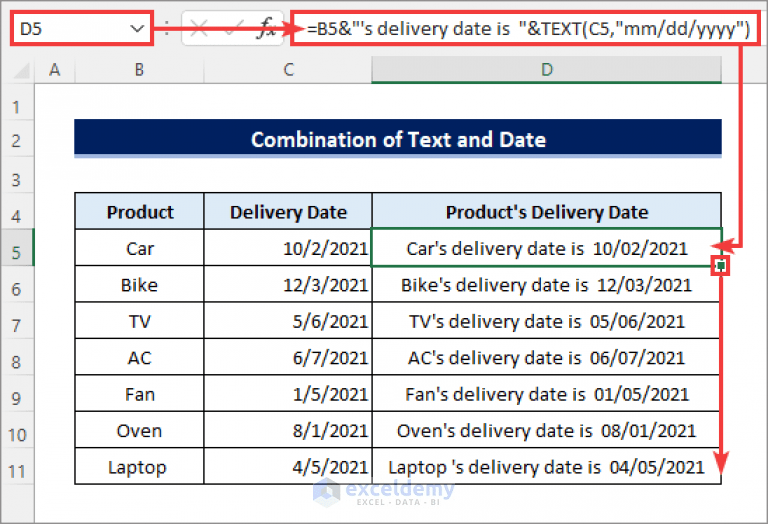Image resolution: width=768 pixels, height=524 pixels.
Task: Select the cell containing 'AC'
Action: point(140,357)
